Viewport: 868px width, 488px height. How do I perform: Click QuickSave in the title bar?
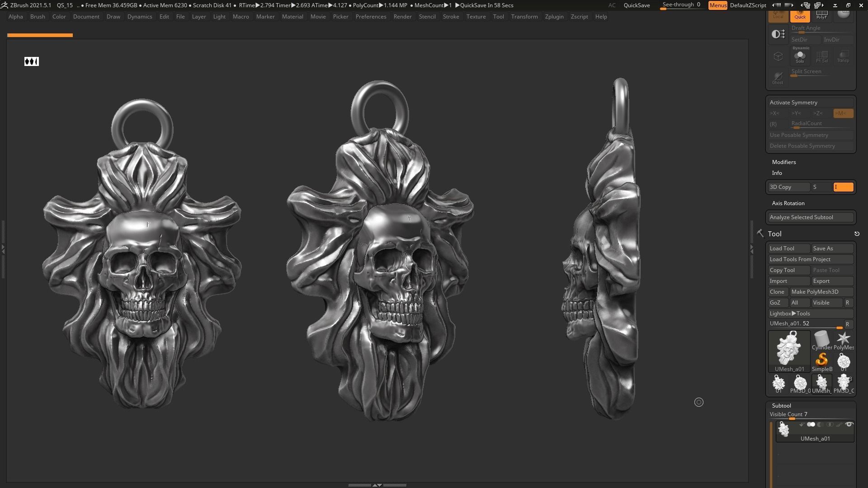(637, 5)
